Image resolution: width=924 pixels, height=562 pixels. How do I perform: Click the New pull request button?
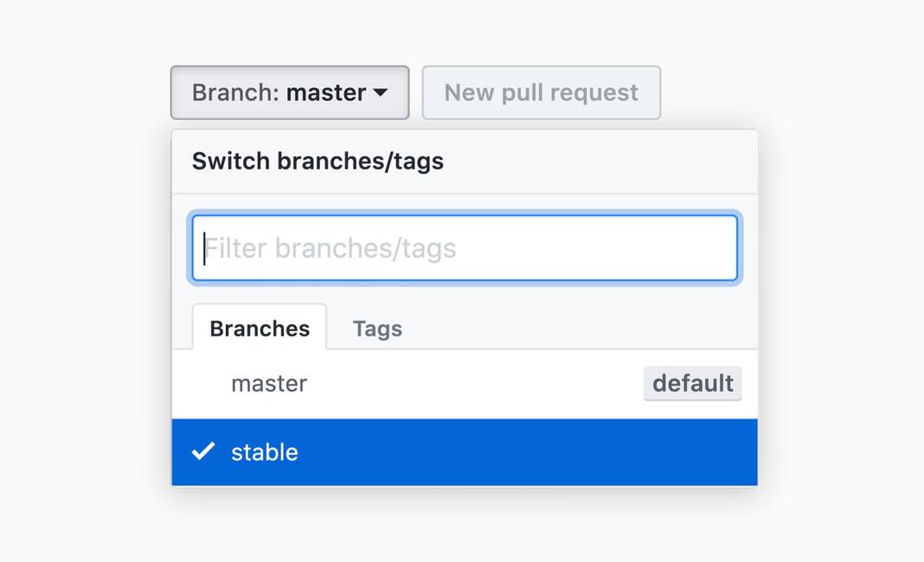point(541,93)
